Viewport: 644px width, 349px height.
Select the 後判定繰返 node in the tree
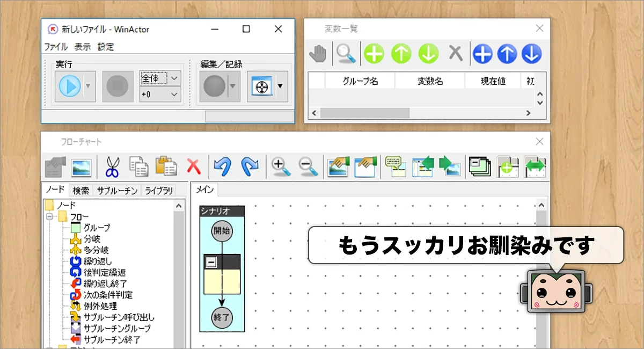point(105,273)
